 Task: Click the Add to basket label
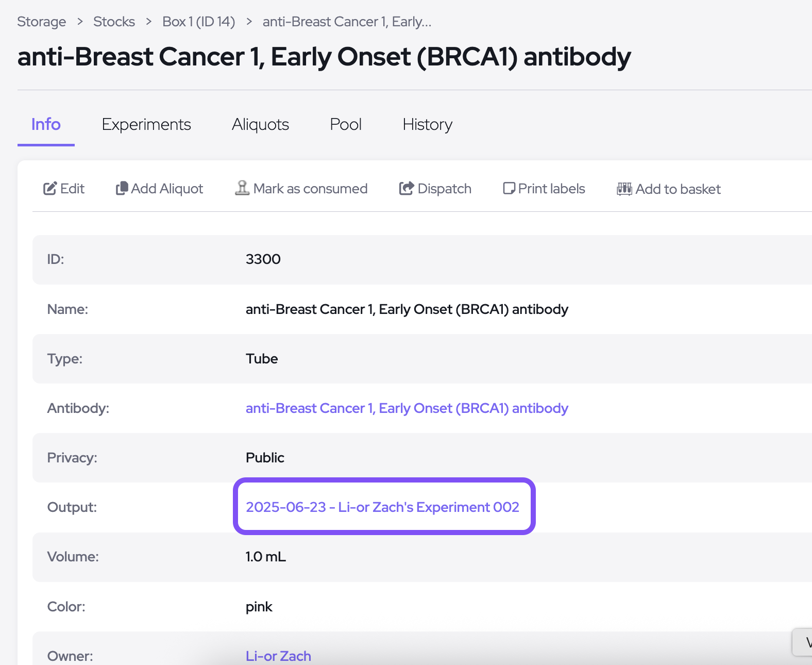click(x=678, y=189)
